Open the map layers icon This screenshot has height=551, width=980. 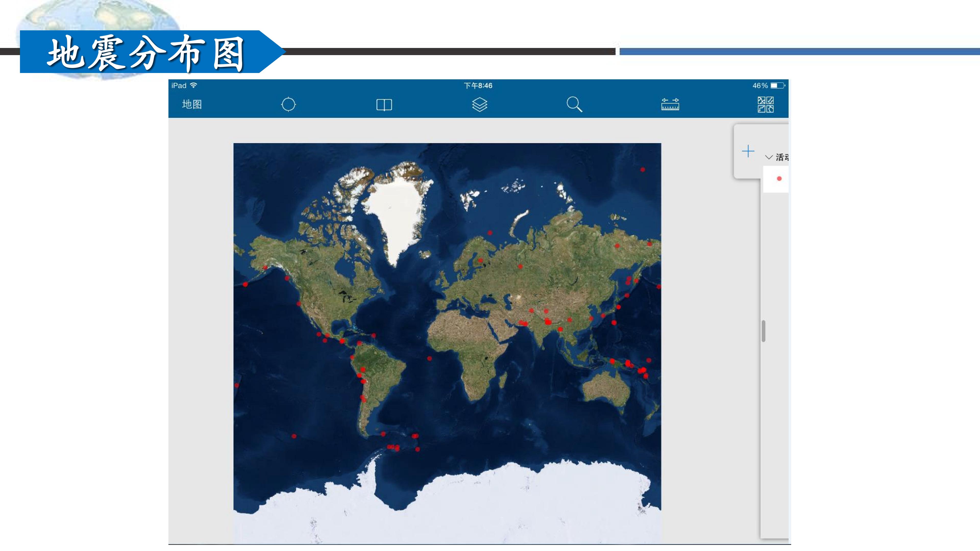[x=479, y=104]
